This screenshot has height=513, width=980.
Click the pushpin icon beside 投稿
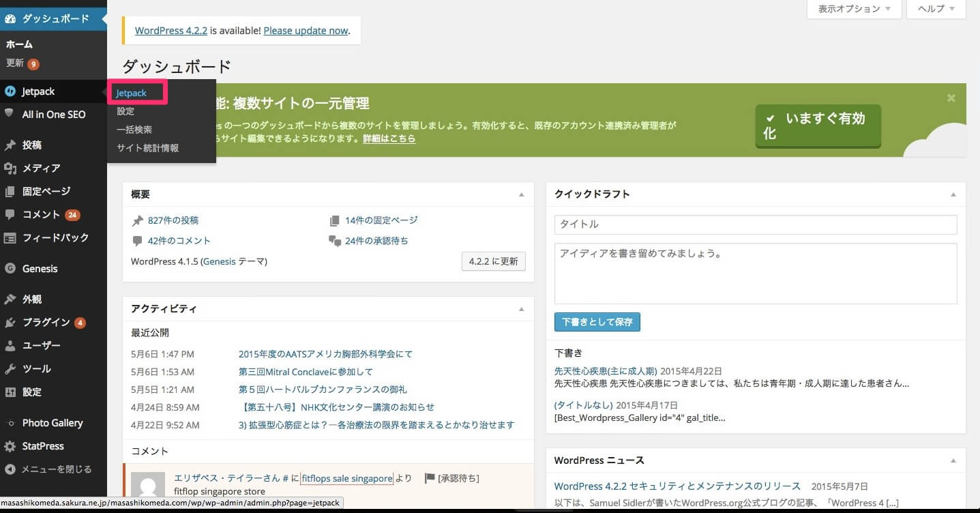tap(10, 145)
